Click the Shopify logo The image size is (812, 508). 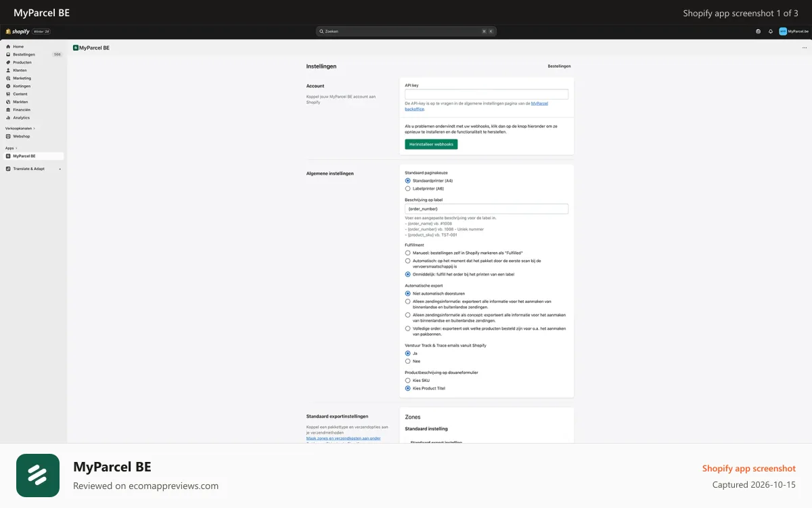[x=18, y=31]
